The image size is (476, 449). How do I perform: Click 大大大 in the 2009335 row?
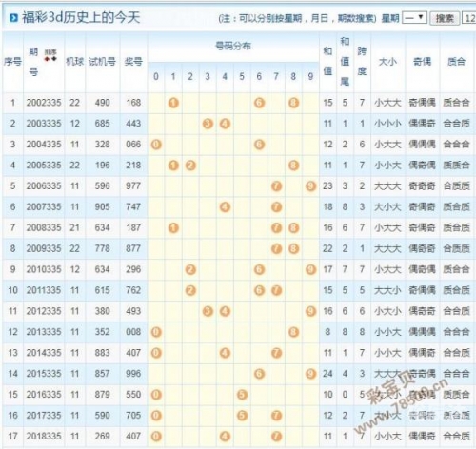tap(387, 248)
